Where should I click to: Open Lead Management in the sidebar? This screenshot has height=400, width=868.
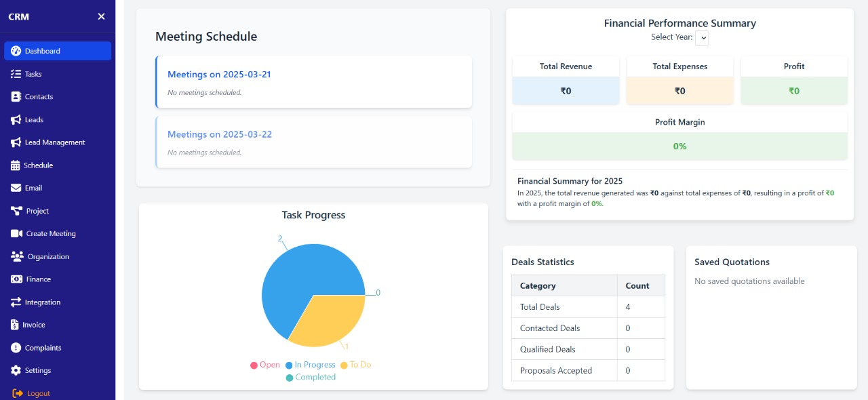(x=54, y=142)
